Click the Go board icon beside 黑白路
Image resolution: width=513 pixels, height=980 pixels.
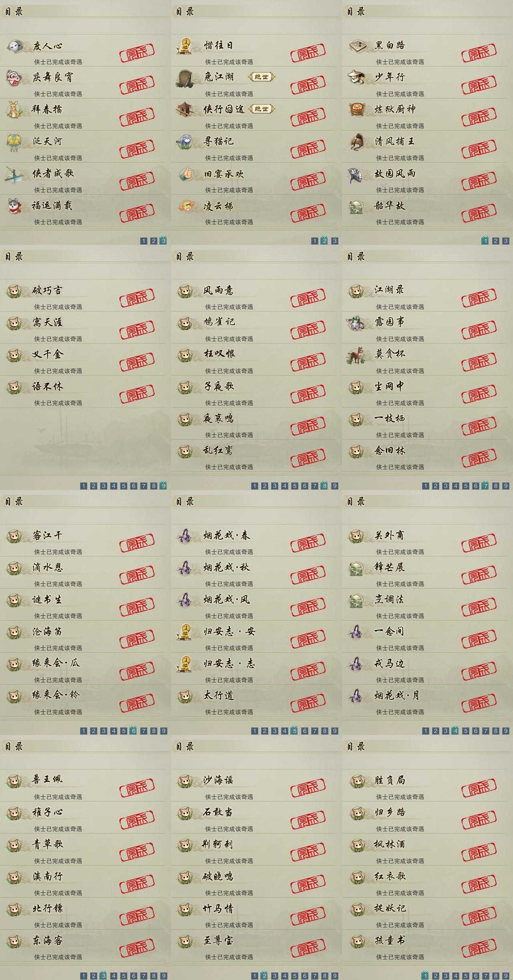point(357,45)
